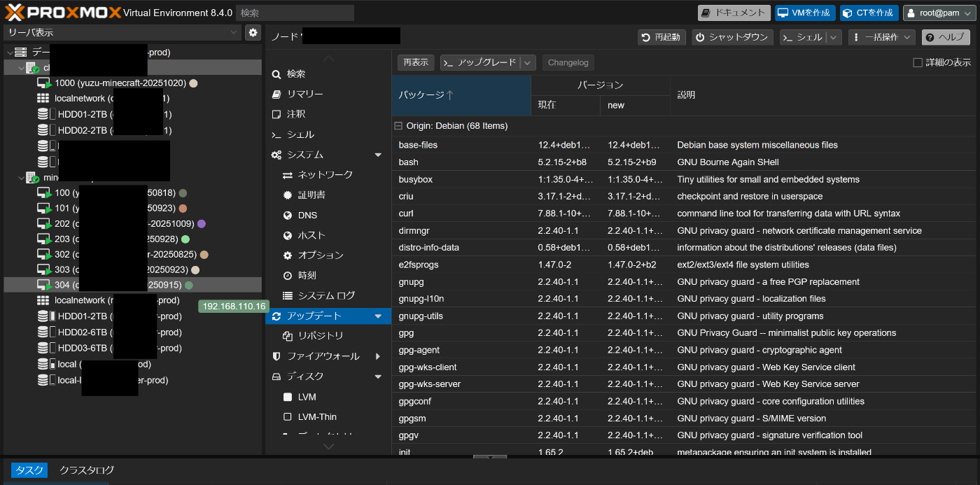Open the server view settings gear
980x485 pixels.
[x=253, y=32]
